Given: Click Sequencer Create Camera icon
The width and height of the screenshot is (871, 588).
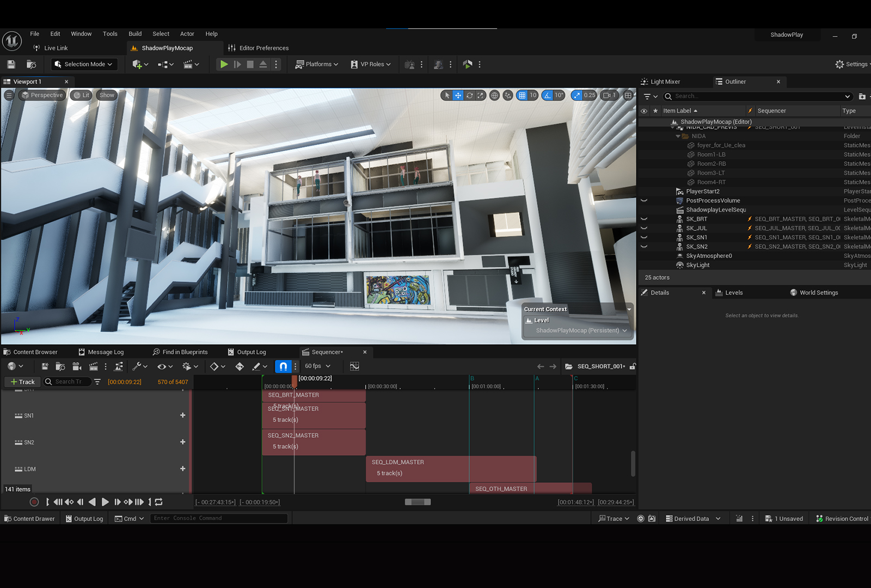Looking at the screenshot, I should [77, 366].
